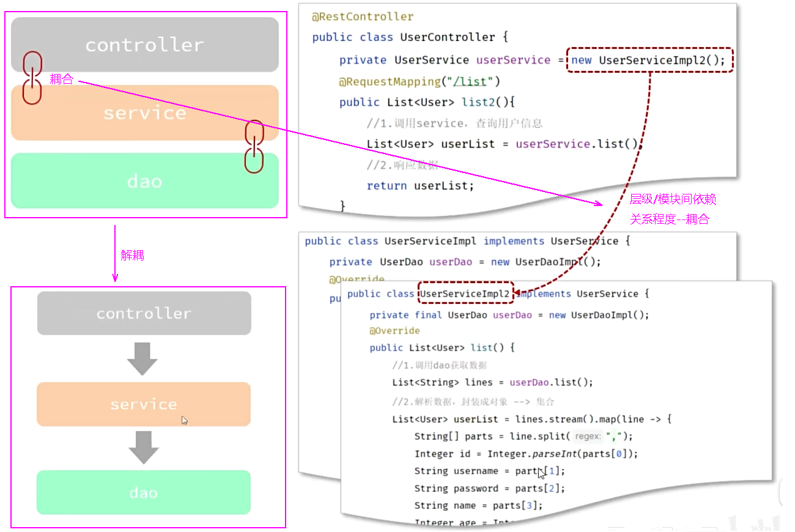Select the green dao block in the top diagram
This screenshot has width=795, height=532.
pyautogui.click(x=145, y=181)
